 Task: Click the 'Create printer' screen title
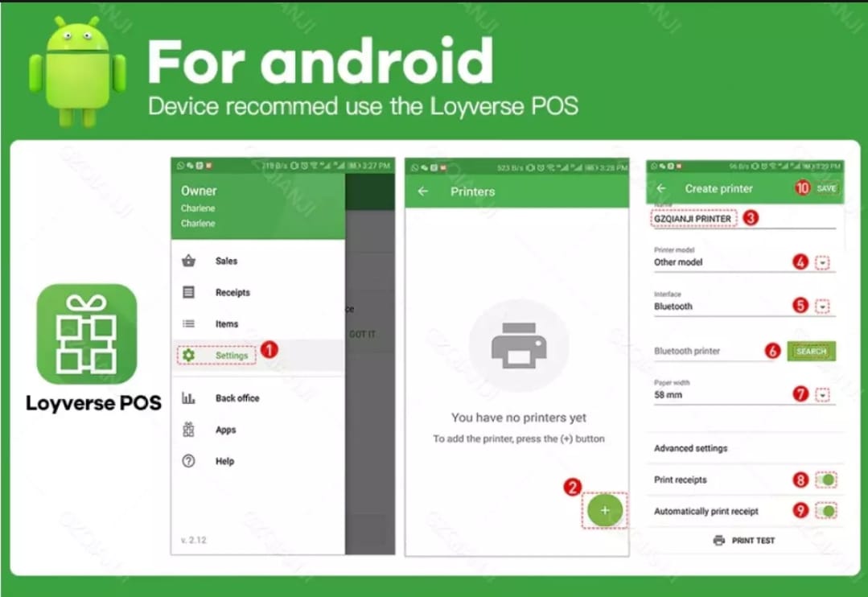pyautogui.click(x=718, y=189)
